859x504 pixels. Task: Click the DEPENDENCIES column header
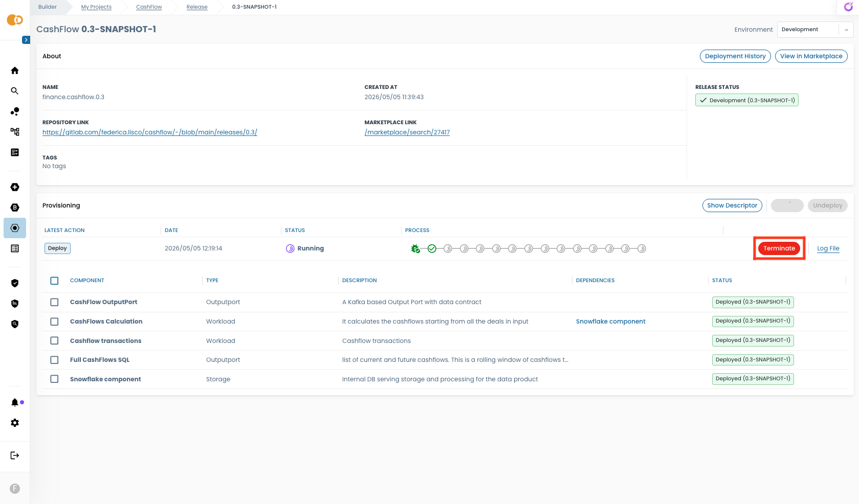[x=596, y=281]
